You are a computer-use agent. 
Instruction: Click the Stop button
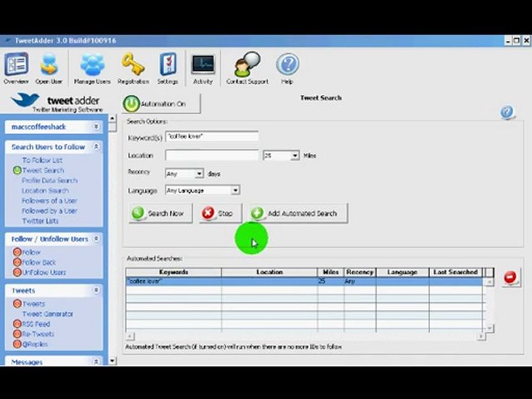click(221, 213)
